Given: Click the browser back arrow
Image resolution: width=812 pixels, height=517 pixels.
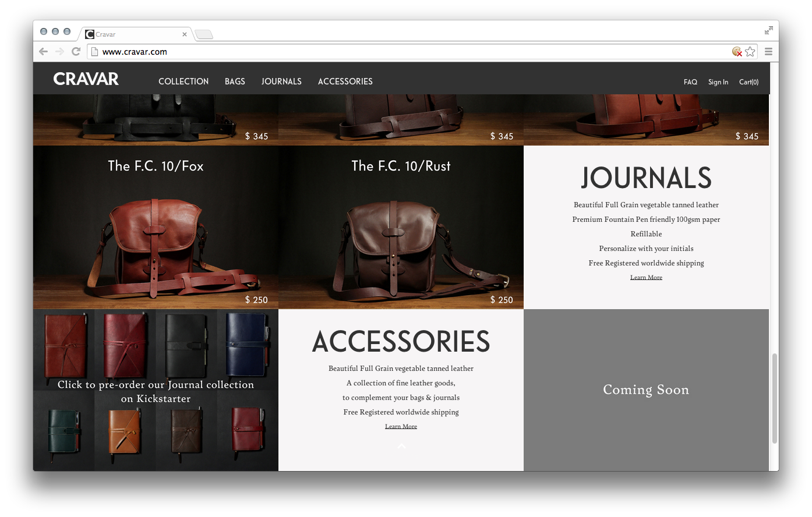Looking at the screenshot, I should (43, 52).
